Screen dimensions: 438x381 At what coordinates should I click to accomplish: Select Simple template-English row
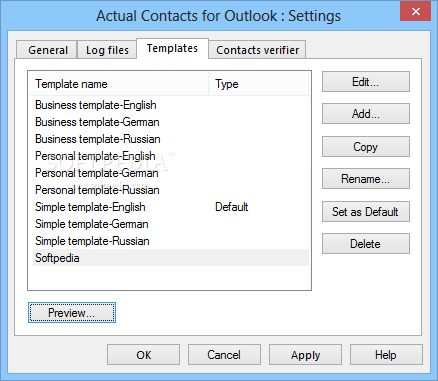pyautogui.click(x=171, y=207)
